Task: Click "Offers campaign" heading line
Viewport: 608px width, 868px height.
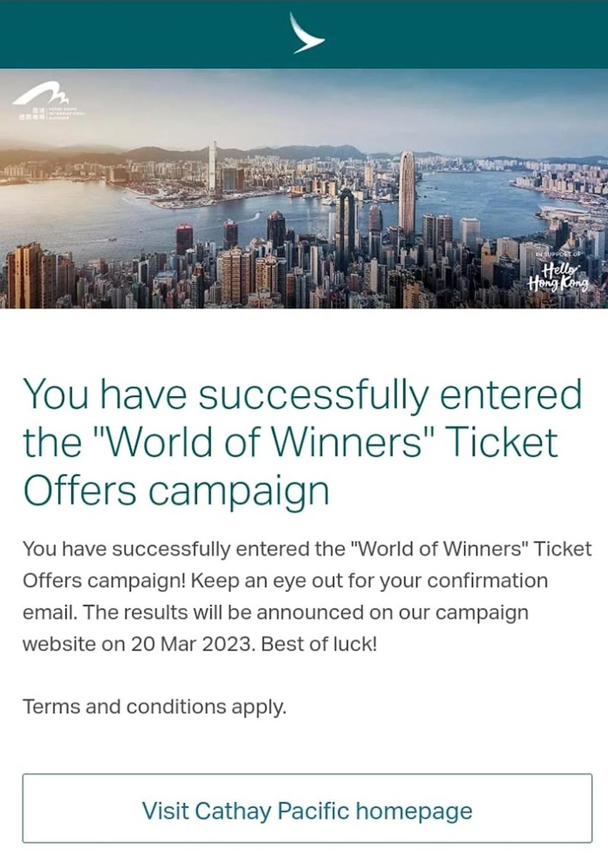Action: coord(176,490)
